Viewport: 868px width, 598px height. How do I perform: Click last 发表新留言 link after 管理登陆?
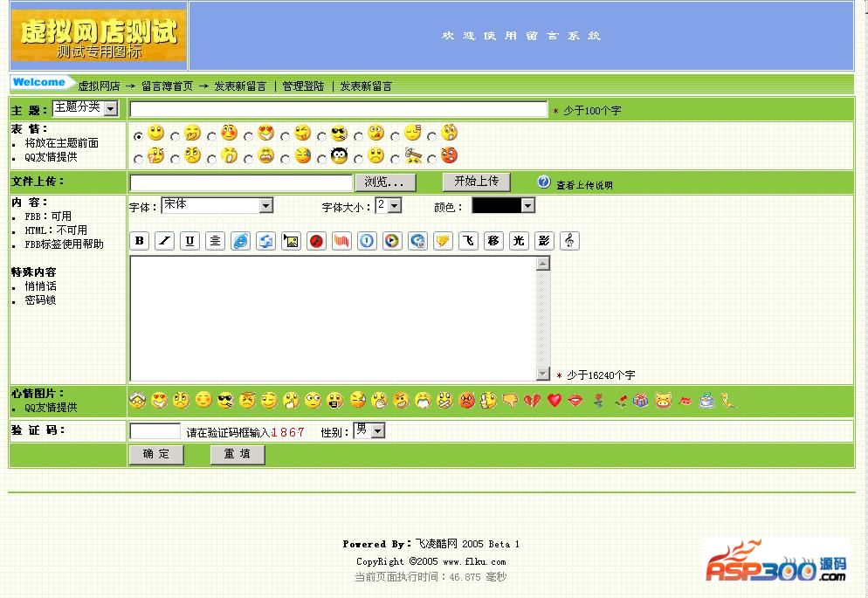coord(366,86)
